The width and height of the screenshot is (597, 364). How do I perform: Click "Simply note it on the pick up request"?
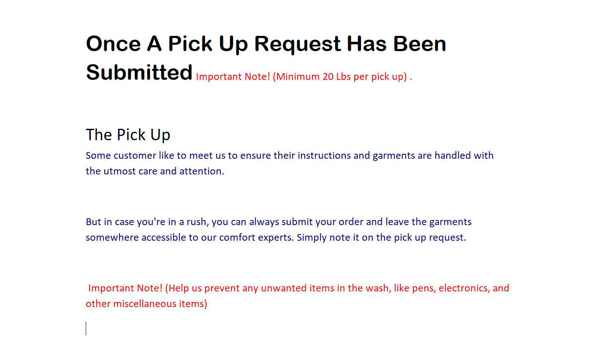click(381, 238)
